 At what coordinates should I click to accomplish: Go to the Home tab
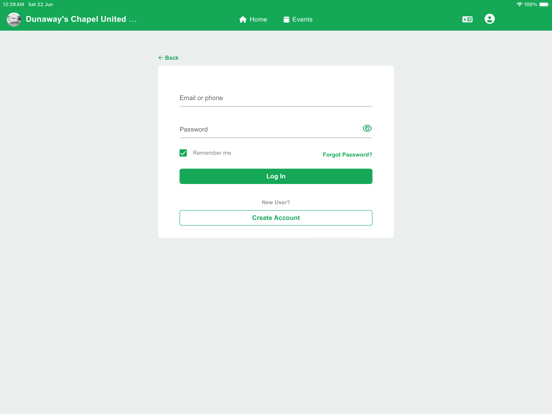[x=253, y=19]
